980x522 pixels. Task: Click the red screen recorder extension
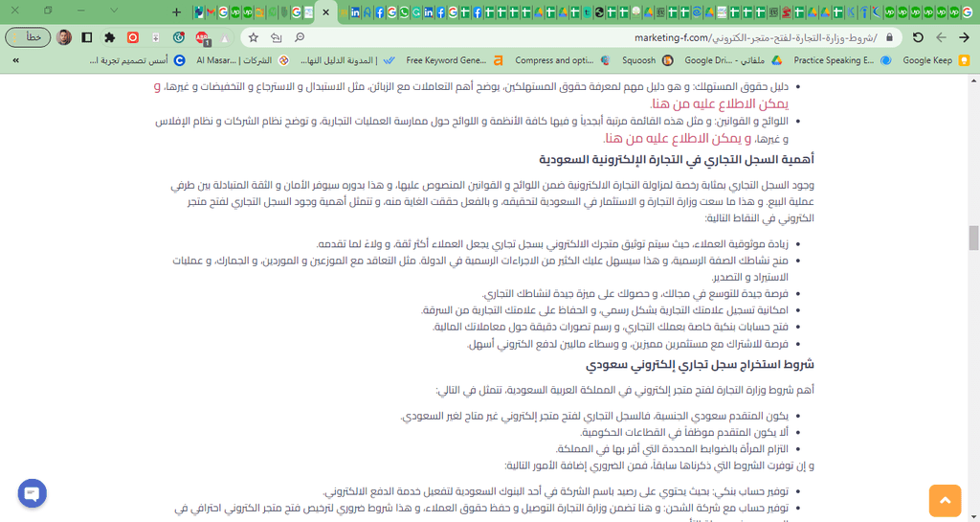[x=132, y=37]
